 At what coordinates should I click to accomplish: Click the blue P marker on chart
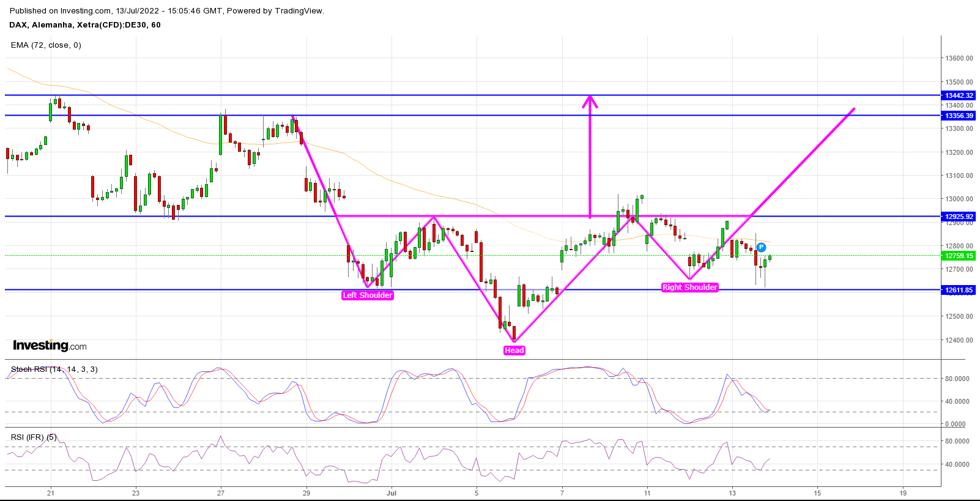click(761, 247)
